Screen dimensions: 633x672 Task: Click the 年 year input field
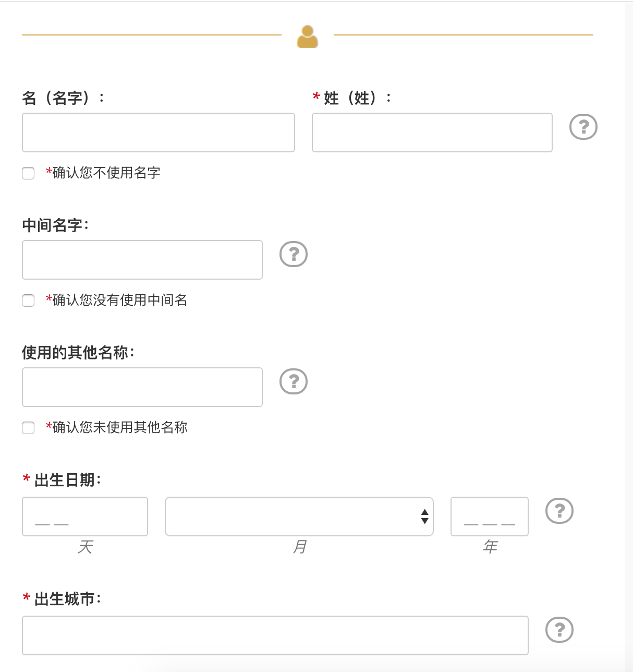click(x=489, y=517)
